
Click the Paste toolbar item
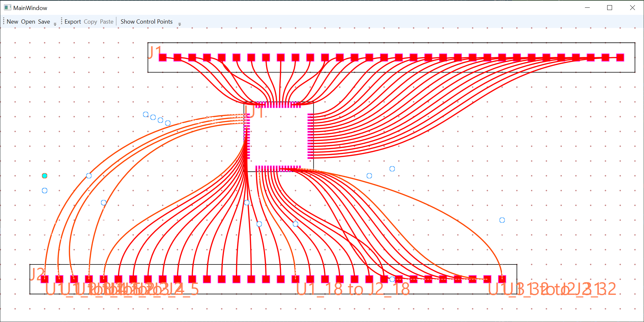(x=107, y=22)
